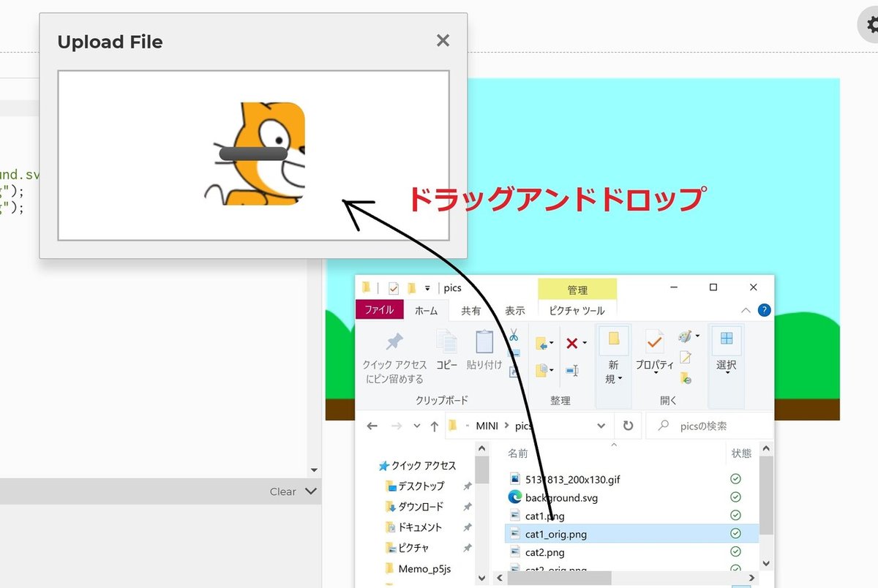
Task: Click the sync status checkmark beside cat1.png
Action: click(x=735, y=516)
